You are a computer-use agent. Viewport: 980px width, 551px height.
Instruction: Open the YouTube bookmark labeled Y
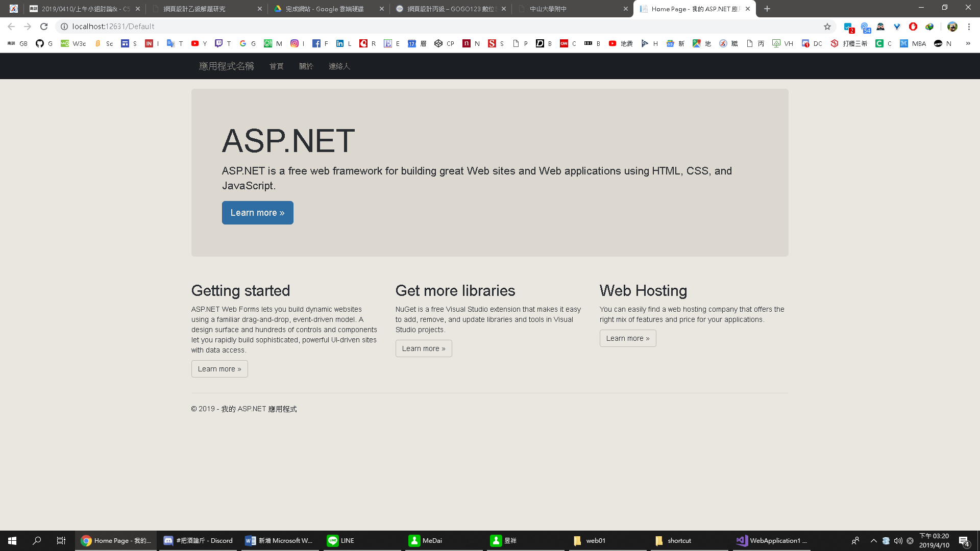click(x=199, y=44)
